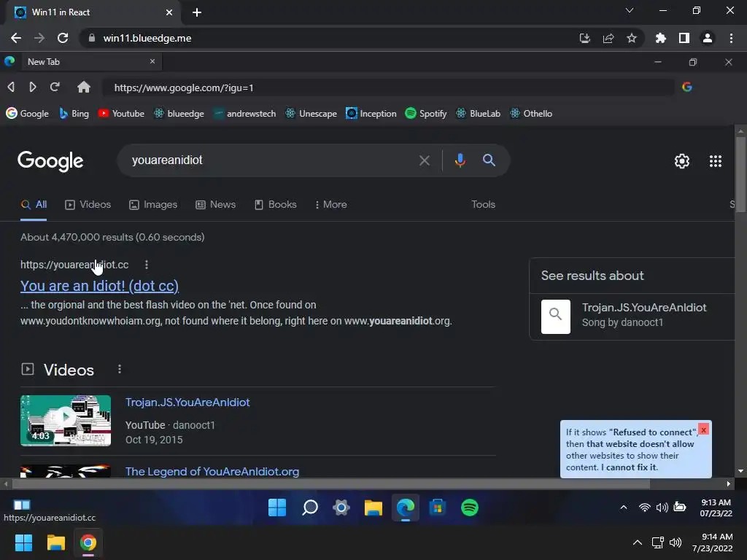Viewport: 747px width, 560px height.
Task: Reload the win11.blueedge.me page in Chrome
Action: pos(63,38)
